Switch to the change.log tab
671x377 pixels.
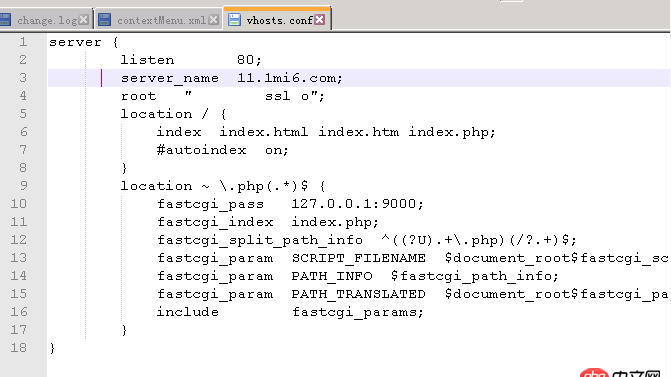(x=46, y=20)
